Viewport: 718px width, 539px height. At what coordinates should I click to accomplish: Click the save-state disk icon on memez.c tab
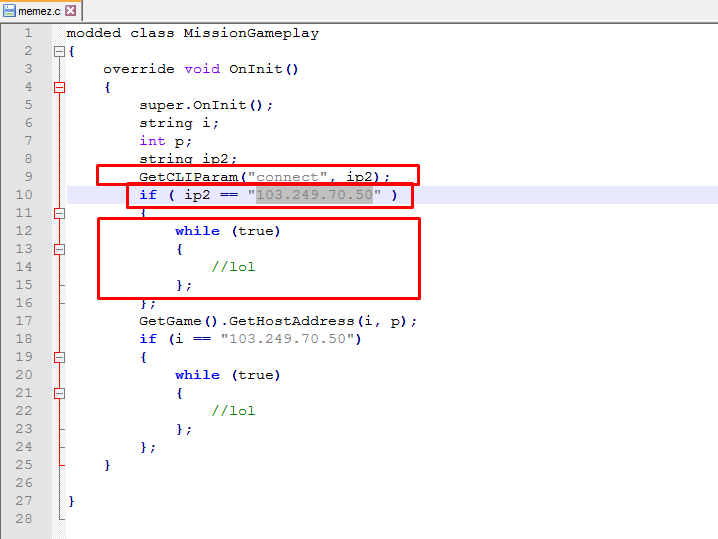pyautogui.click(x=10, y=11)
